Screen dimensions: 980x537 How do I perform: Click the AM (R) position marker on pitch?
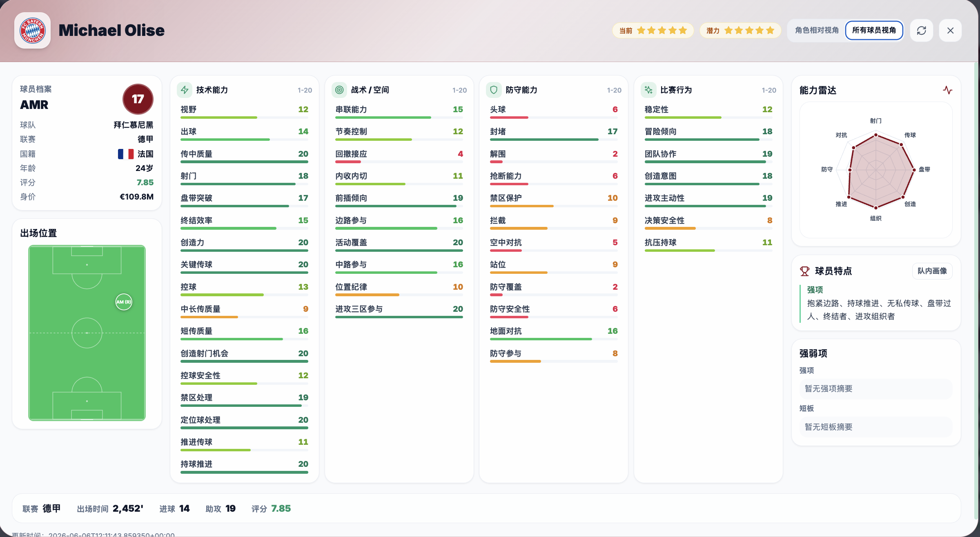coord(124,302)
